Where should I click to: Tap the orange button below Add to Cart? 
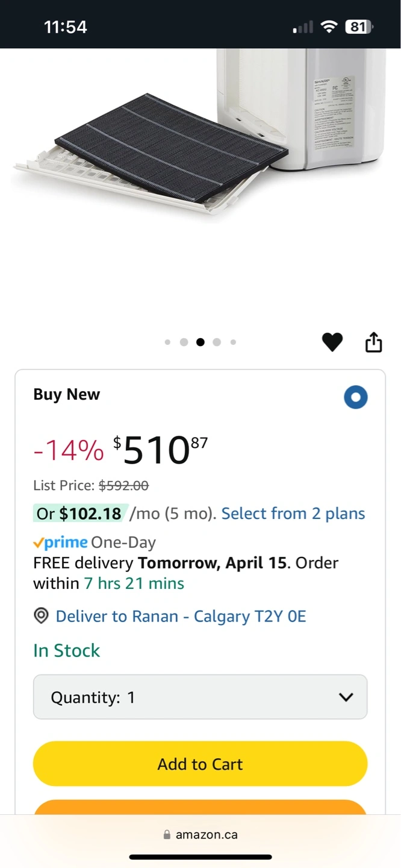point(200,807)
